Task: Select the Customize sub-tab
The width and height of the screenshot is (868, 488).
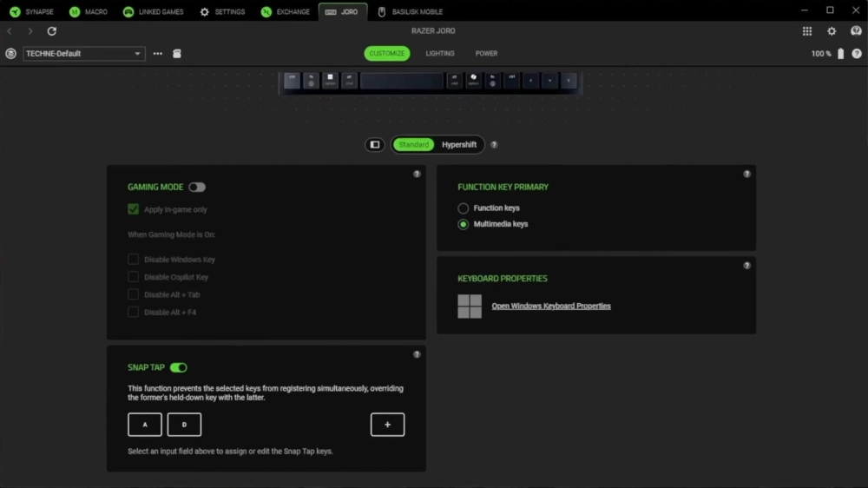Action: pos(387,53)
